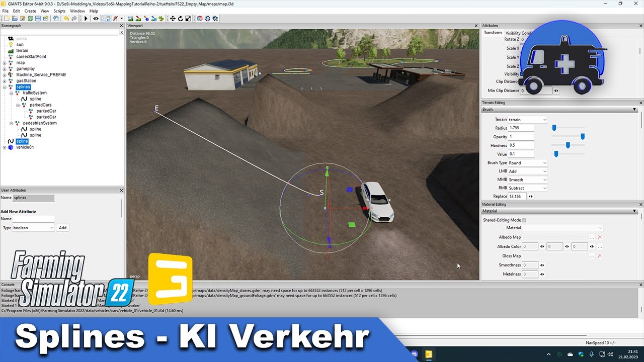Open the Window menu
The width and height of the screenshot is (644, 362).
point(77,11)
